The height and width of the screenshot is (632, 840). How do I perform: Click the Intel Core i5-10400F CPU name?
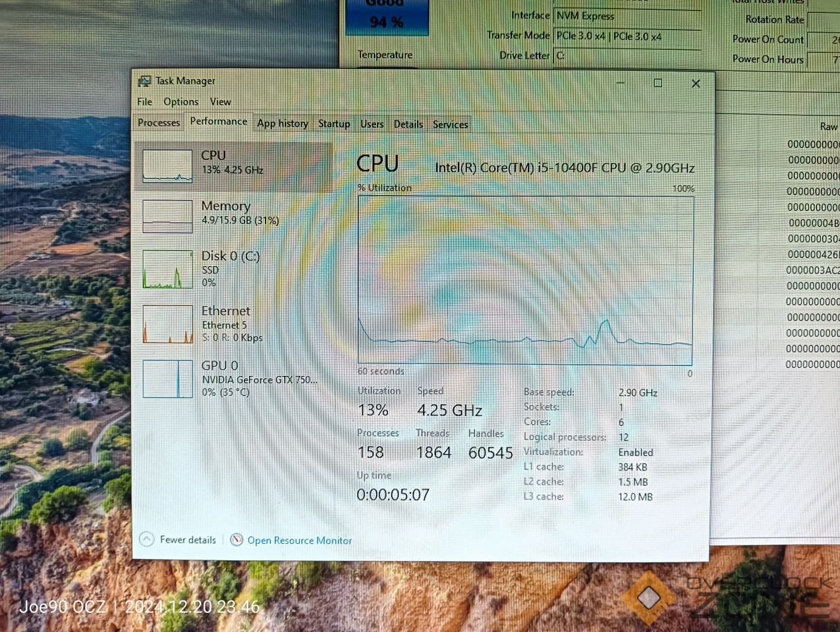click(565, 168)
